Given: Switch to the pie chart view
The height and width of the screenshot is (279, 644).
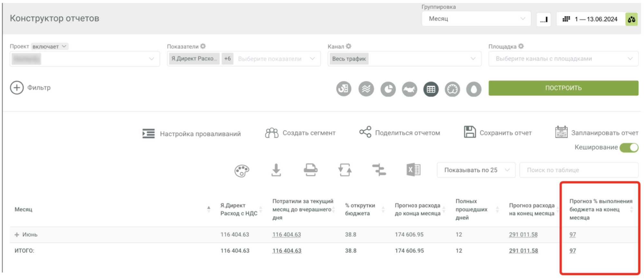Looking at the screenshot, I should pyautogui.click(x=388, y=89).
